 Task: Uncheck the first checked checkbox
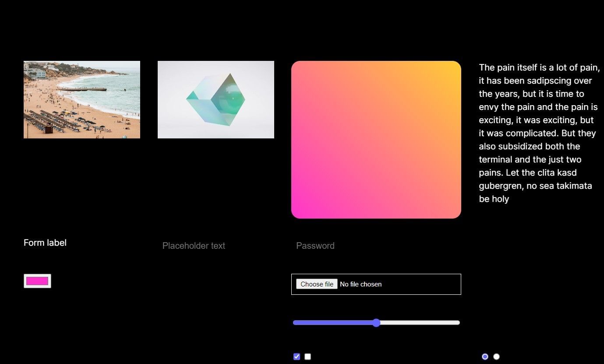pos(297,357)
